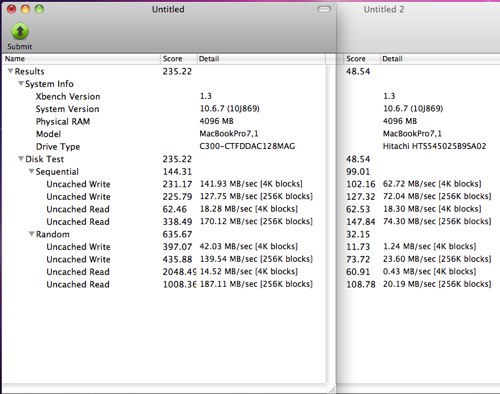Click the resize grip of the Untitled window
This screenshot has width=500, height=394.
[x=332, y=389]
